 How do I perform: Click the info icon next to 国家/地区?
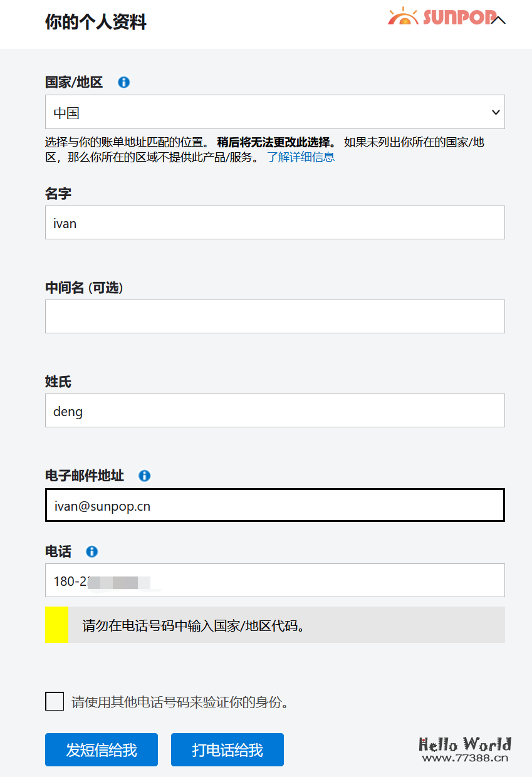(123, 81)
